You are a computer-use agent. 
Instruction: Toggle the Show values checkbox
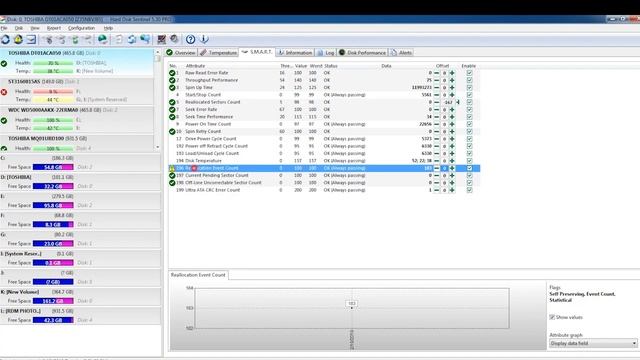tap(552, 317)
